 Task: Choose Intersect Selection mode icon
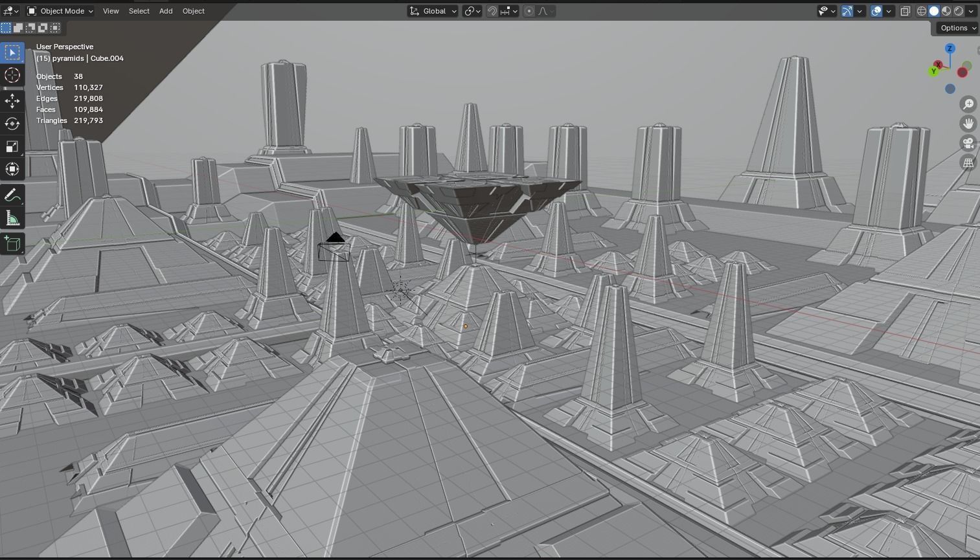55,28
